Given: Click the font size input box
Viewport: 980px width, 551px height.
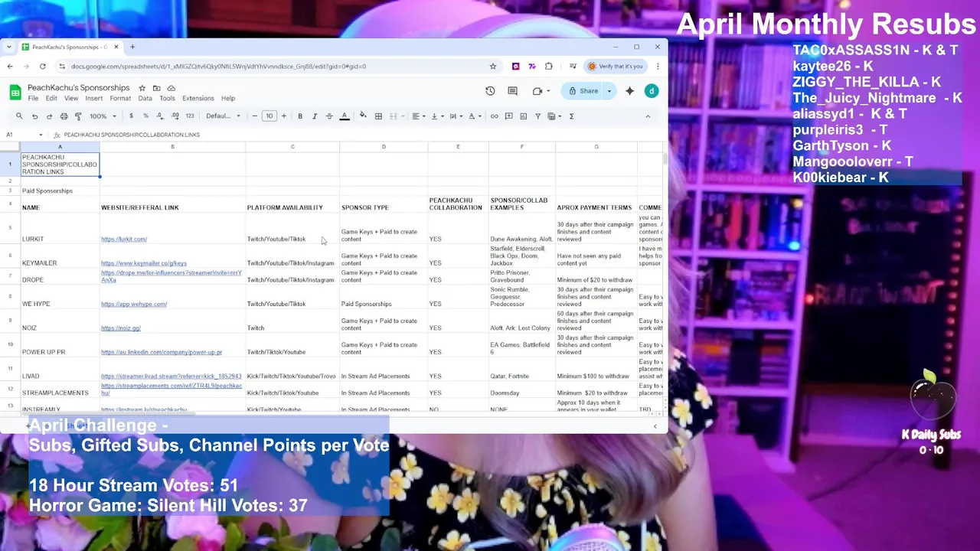Looking at the screenshot, I should coord(269,116).
